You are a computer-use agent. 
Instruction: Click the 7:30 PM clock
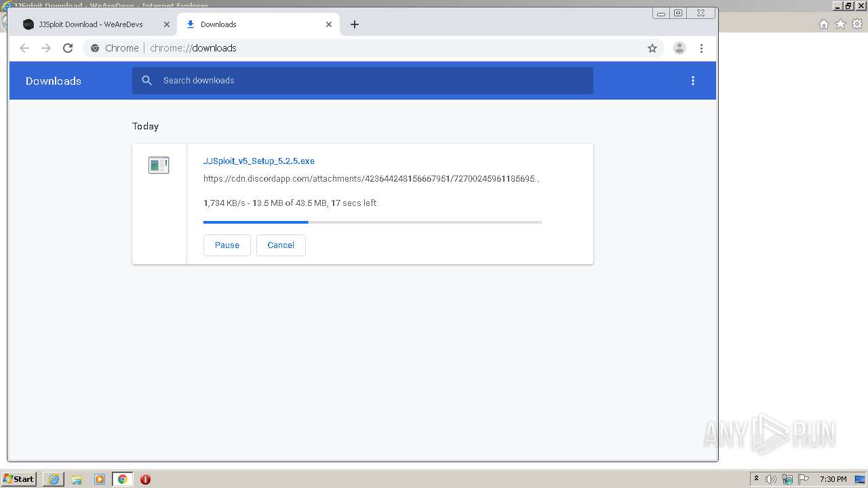tap(833, 479)
